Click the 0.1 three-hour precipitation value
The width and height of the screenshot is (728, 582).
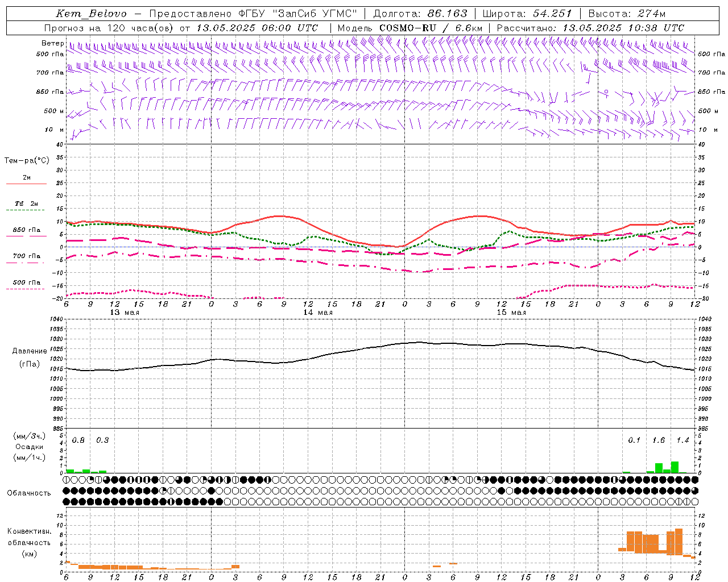pos(634,440)
